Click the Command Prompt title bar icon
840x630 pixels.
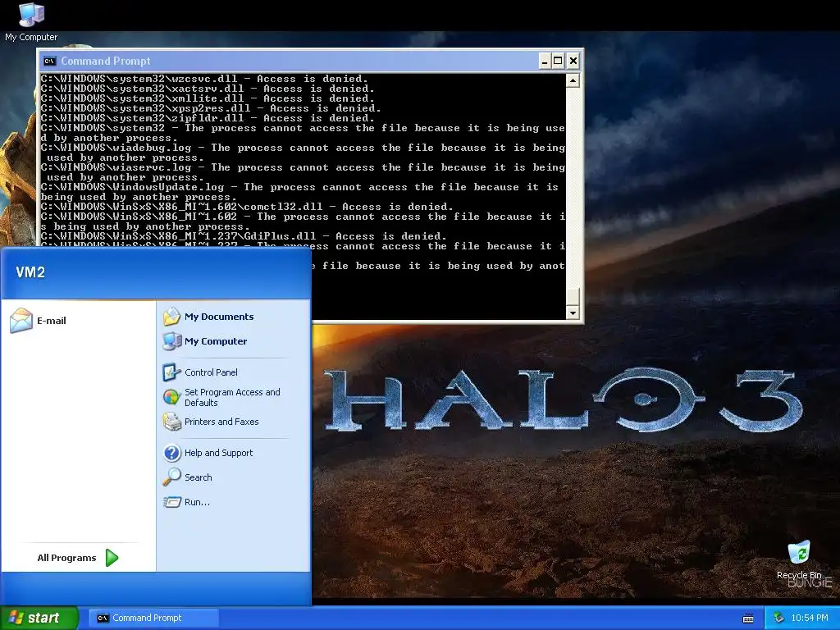pos(49,61)
